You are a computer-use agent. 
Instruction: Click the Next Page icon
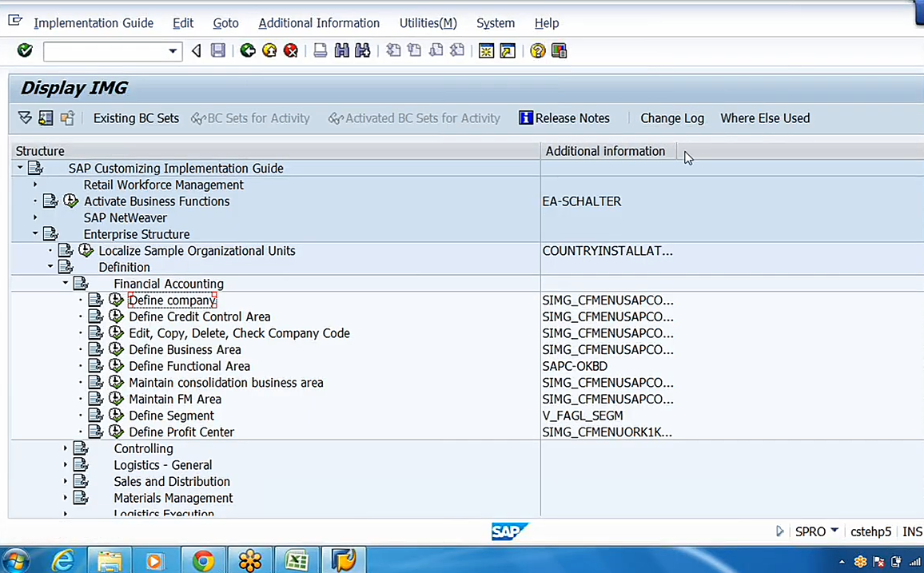[x=436, y=50]
